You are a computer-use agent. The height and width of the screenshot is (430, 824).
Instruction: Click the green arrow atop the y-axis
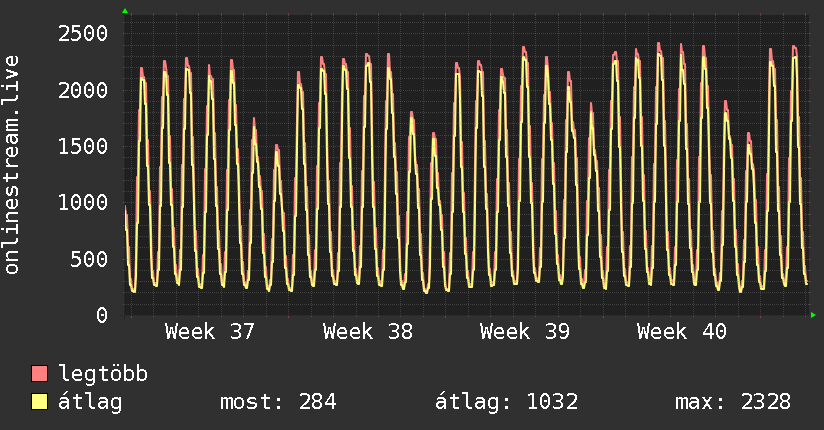125,11
